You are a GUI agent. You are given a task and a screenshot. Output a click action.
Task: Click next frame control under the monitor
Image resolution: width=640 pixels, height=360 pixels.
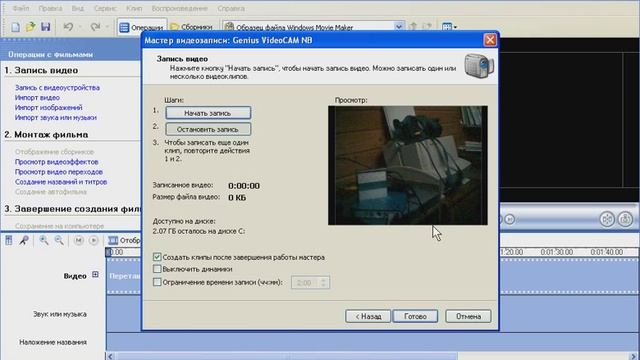(x=509, y=219)
